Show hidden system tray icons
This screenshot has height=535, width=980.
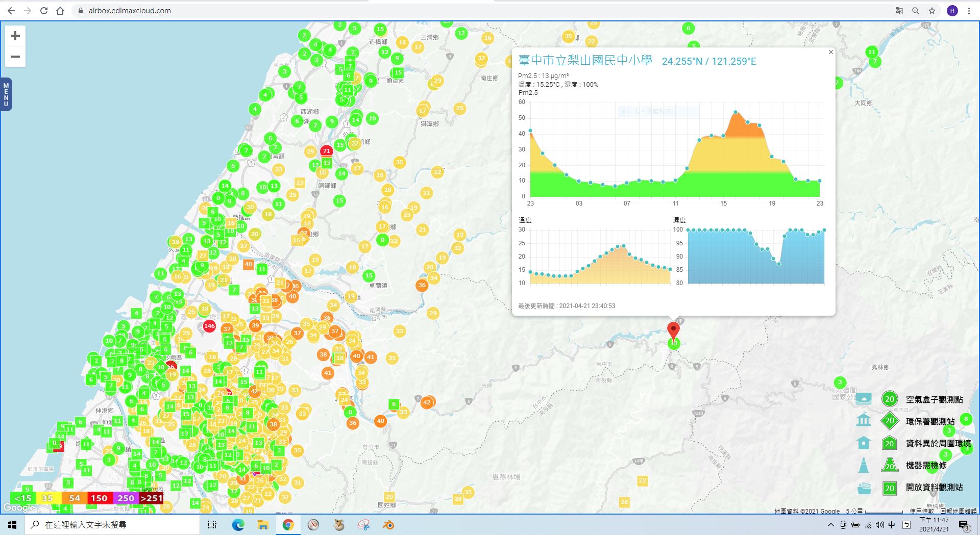point(830,525)
